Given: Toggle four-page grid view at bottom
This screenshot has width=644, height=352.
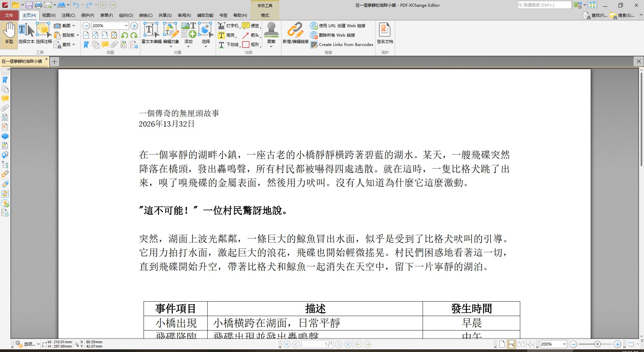Looking at the screenshot, I should [x=531, y=344].
